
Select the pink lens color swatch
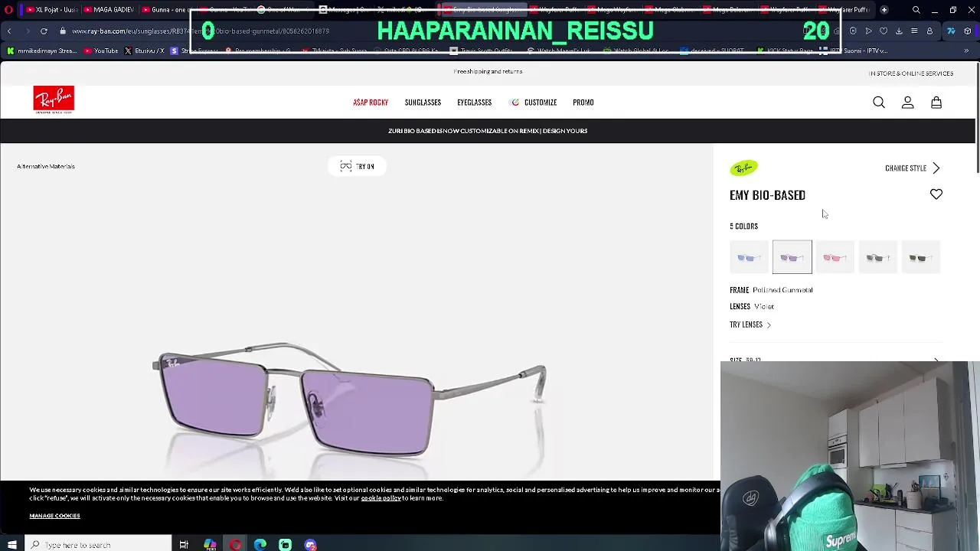tap(835, 258)
